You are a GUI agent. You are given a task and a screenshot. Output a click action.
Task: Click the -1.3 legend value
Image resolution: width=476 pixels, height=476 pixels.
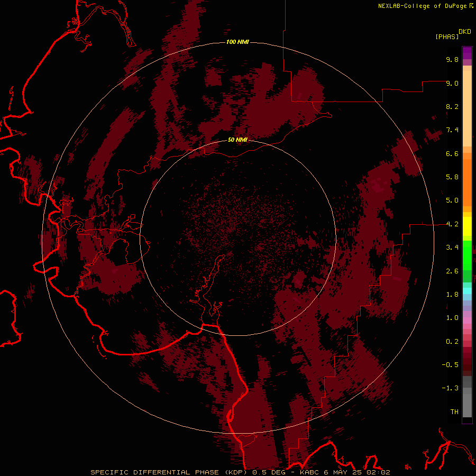click(450, 388)
